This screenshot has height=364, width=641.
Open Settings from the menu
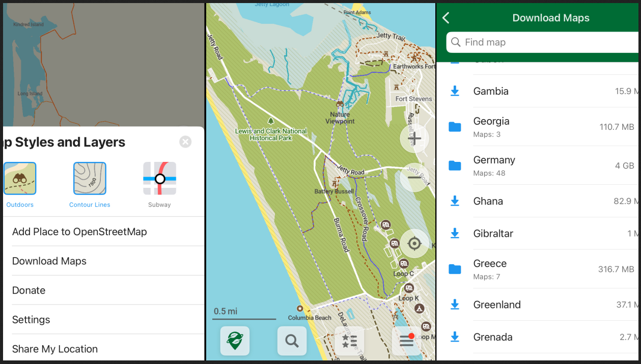[31, 320]
